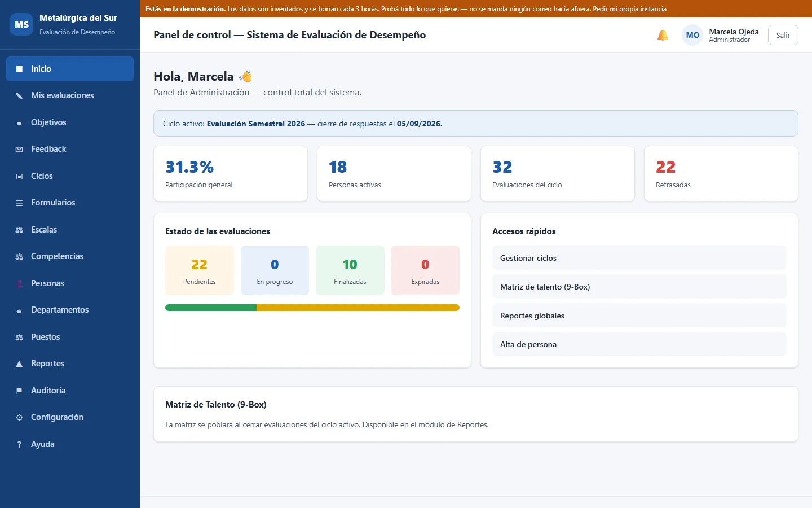Click the green finished segment of progress bar
812x508 pixels.
pyautogui.click(x=211, y=308)
